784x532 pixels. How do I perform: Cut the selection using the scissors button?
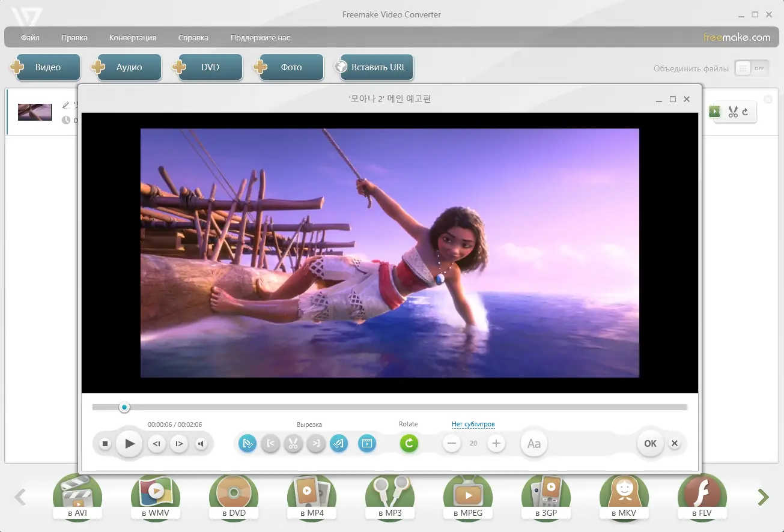[x=293, y=444]
